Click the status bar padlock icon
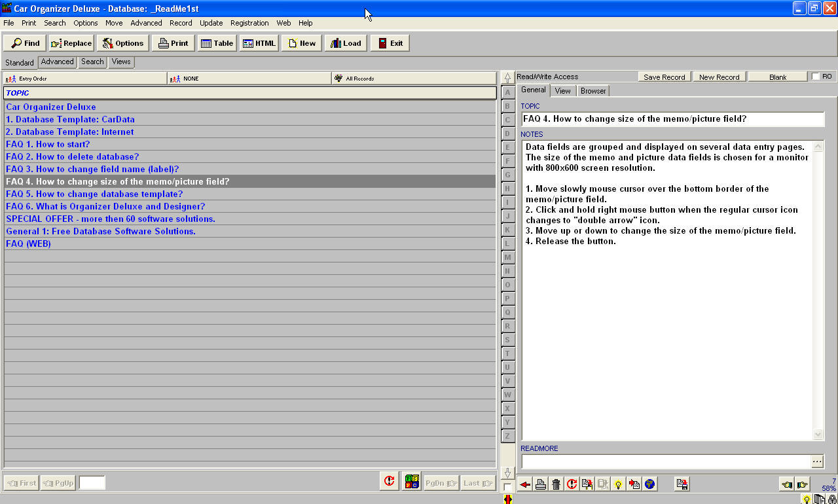 click(x=832, y=499)
